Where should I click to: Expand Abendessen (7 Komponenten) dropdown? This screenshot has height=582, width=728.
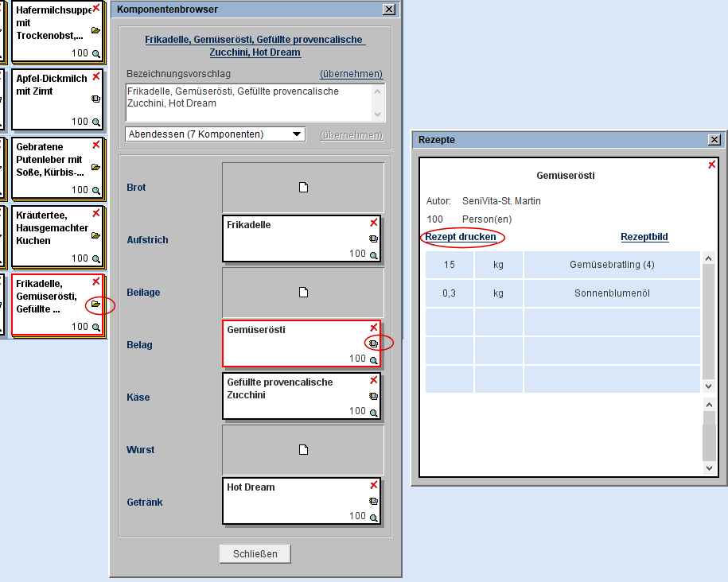coord(296,134)
